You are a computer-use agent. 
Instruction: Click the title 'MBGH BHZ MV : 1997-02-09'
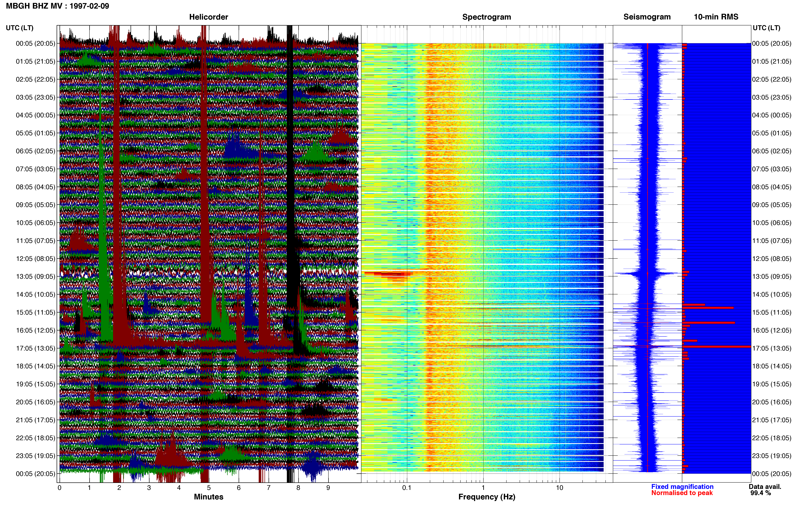tap(57, 6)
